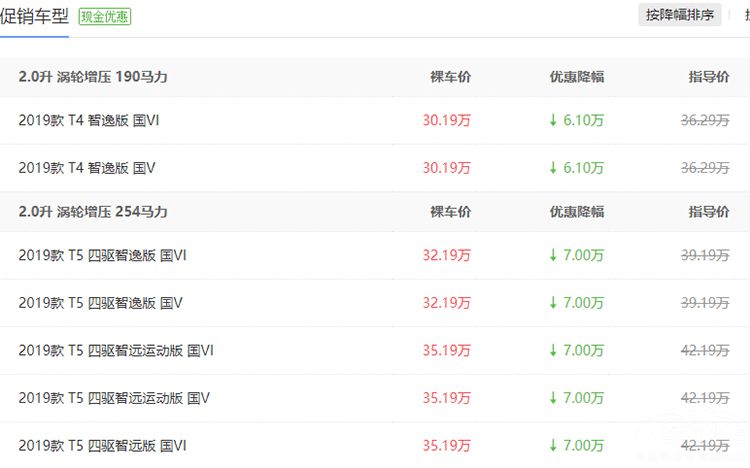Click 7.00万 discount in T5 四驱智远版 国VI row
Screen dimensions: 750x468
point(576,446)
